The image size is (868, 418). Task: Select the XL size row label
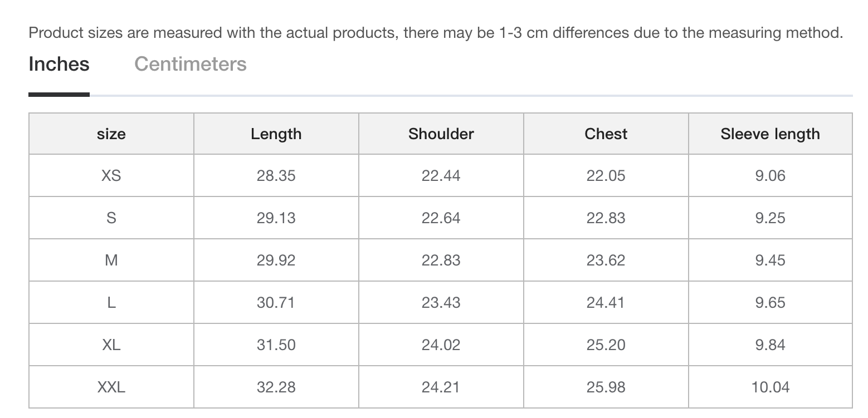pyautogui.click(x=111, y=345)
